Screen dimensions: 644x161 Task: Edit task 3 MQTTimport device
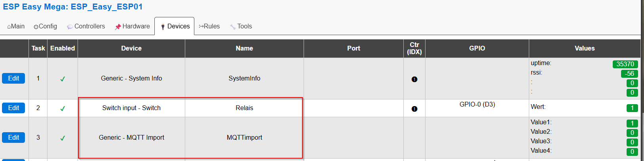13,138
